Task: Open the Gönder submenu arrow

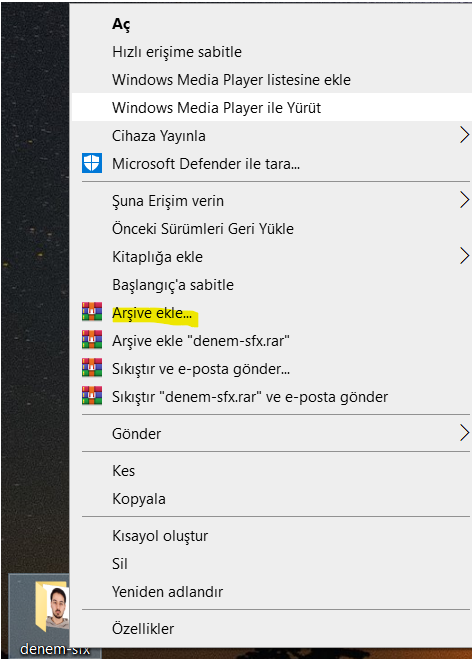Action: click(x=464, y=433)
